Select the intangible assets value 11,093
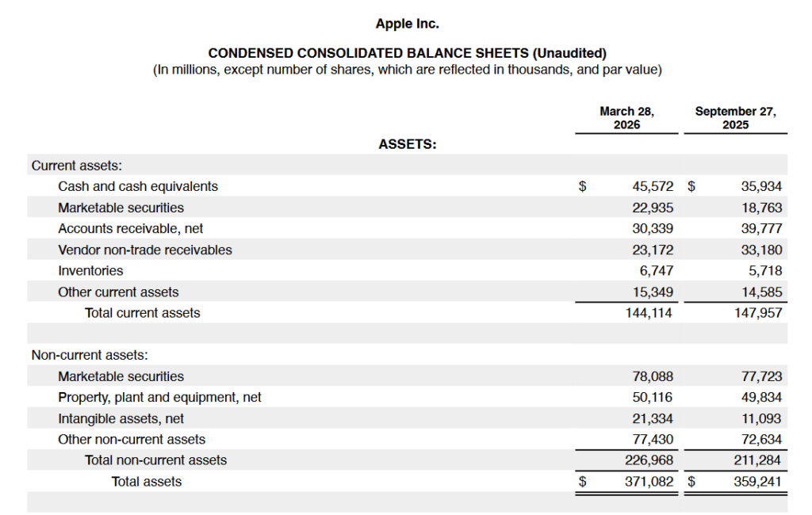 point(761,418)
